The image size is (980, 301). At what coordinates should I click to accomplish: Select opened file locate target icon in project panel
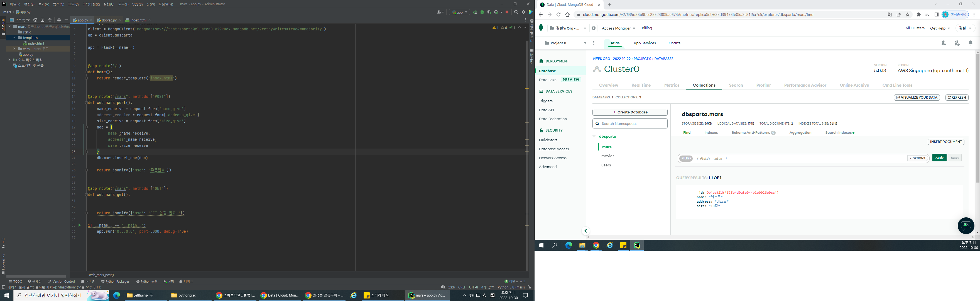coord(35,20)
